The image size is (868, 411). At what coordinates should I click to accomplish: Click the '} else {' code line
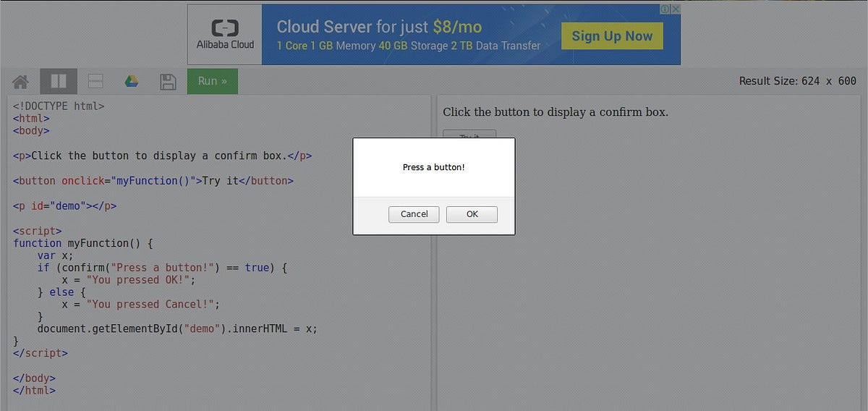pos(61,292)
